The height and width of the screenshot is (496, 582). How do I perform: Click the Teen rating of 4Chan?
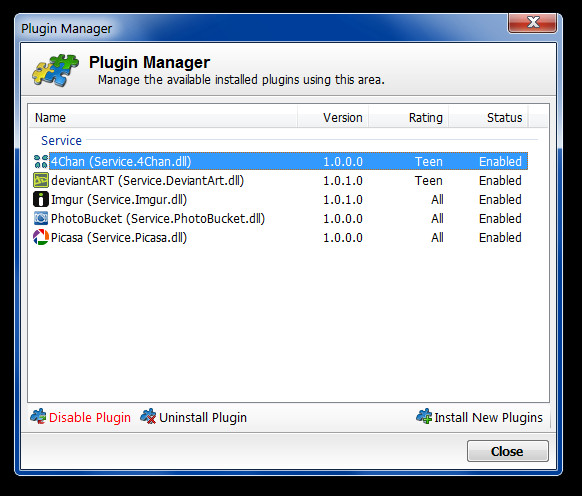[429, 161]
